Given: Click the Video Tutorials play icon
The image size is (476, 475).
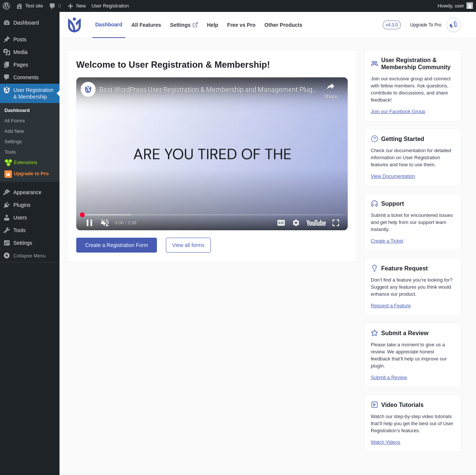Looking at the screenshot, I should tap(374, 405).
